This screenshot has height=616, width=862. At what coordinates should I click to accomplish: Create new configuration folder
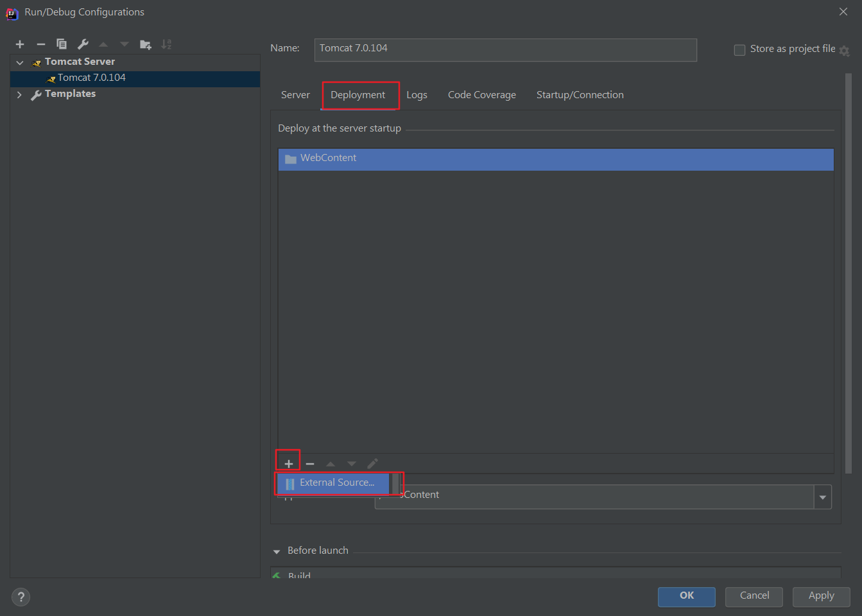pyautogui.click(x=146, y=44)
